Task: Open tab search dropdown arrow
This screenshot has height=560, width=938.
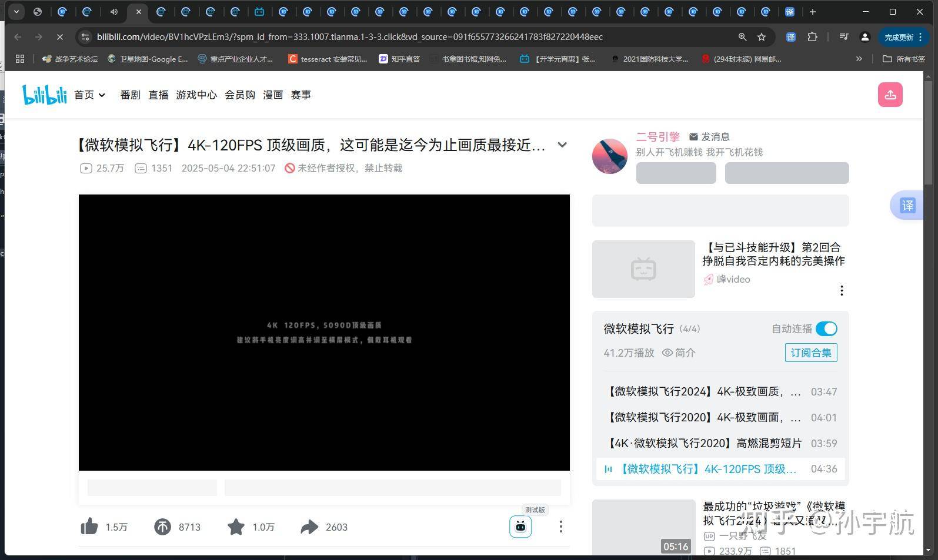Action: tap(16, 11)
